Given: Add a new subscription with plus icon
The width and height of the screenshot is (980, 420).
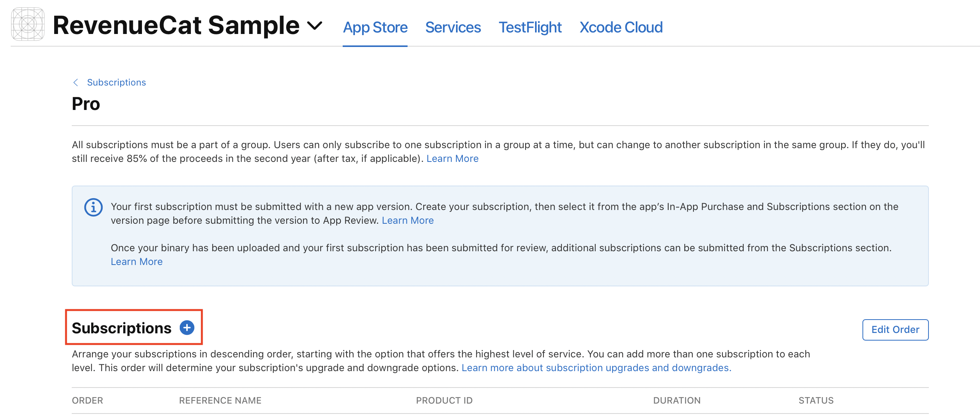Looking at the screenshot, I should pos(187,328).
